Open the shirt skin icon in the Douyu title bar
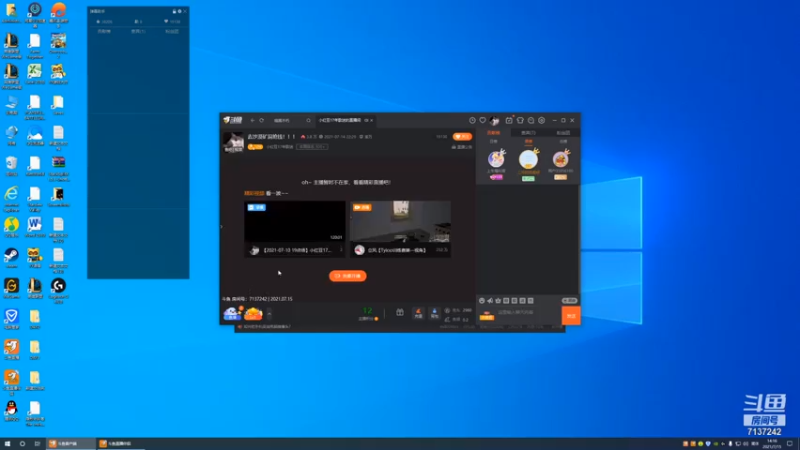This screenshot has width=800, height=450. pyautogui.click(x=520, y=120)
